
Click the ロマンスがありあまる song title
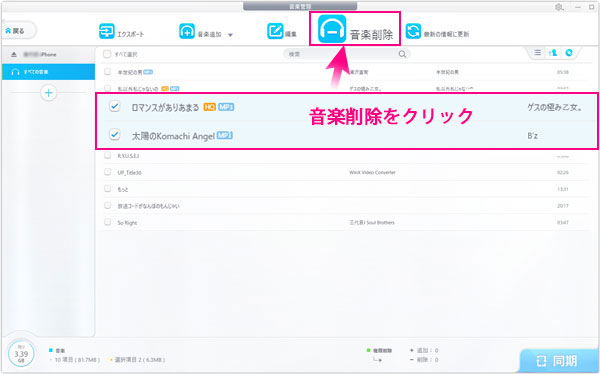[x=165, y=108]
